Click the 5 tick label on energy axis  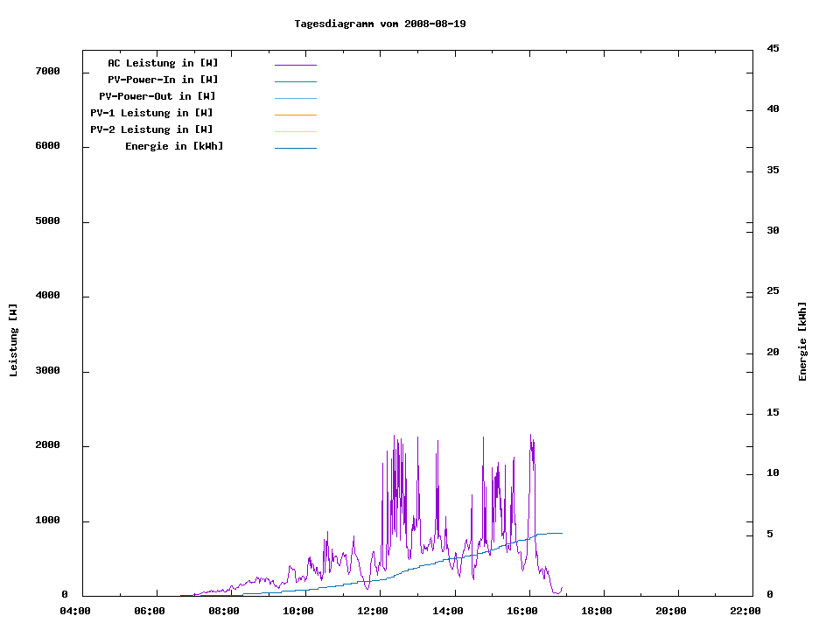click(x=770, y=534)
